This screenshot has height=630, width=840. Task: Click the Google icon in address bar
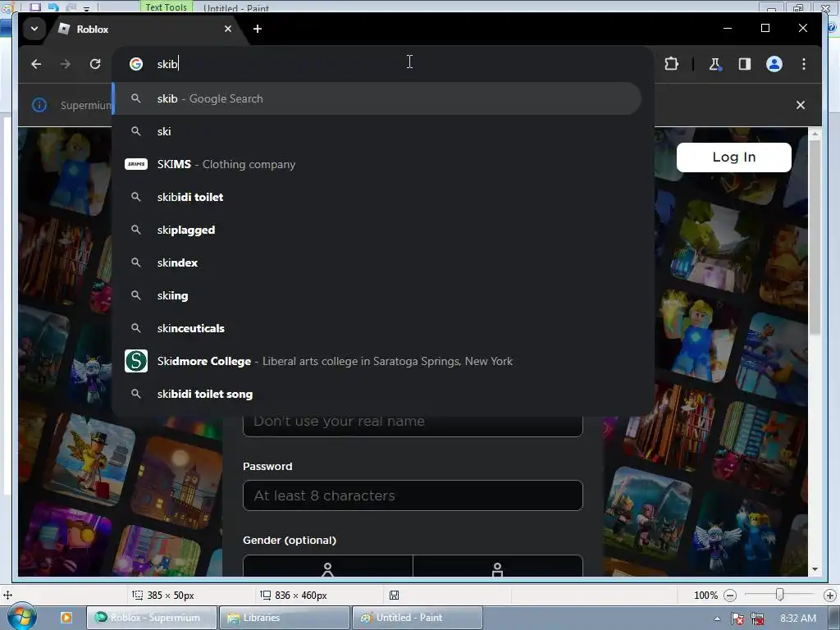pyautogui.click(x=136, y=64)
